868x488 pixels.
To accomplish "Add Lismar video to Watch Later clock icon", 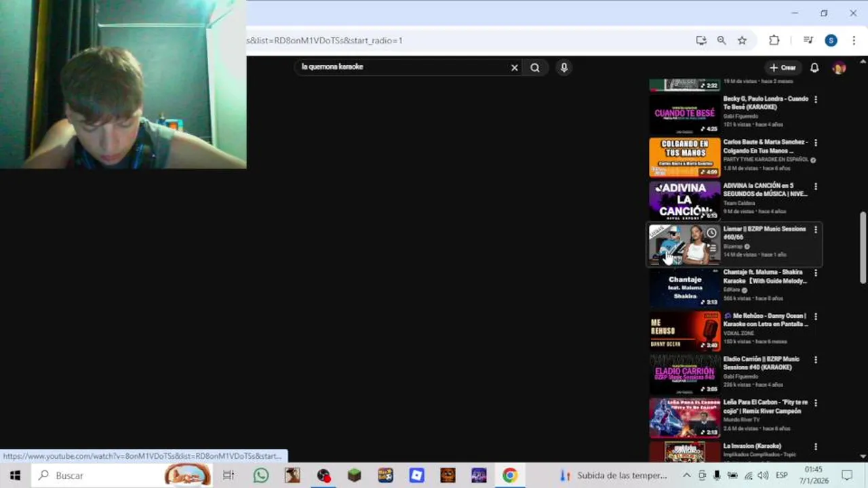I will (711, 233).
